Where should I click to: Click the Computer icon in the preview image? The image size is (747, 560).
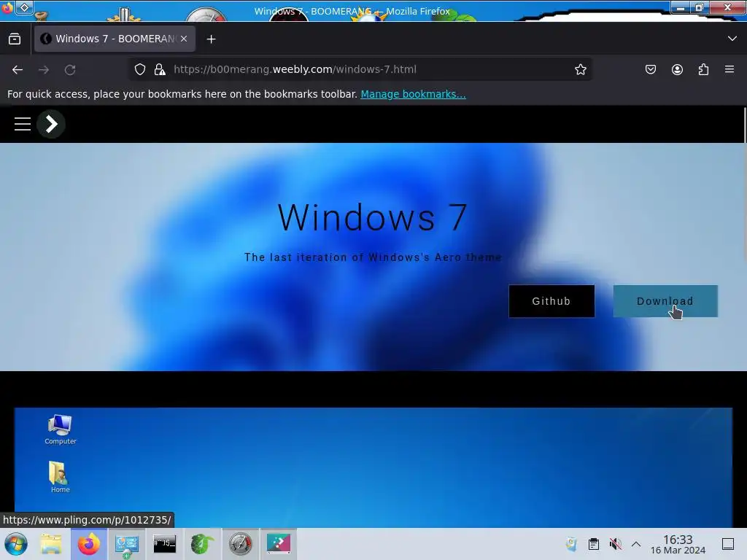pos(60,429)
